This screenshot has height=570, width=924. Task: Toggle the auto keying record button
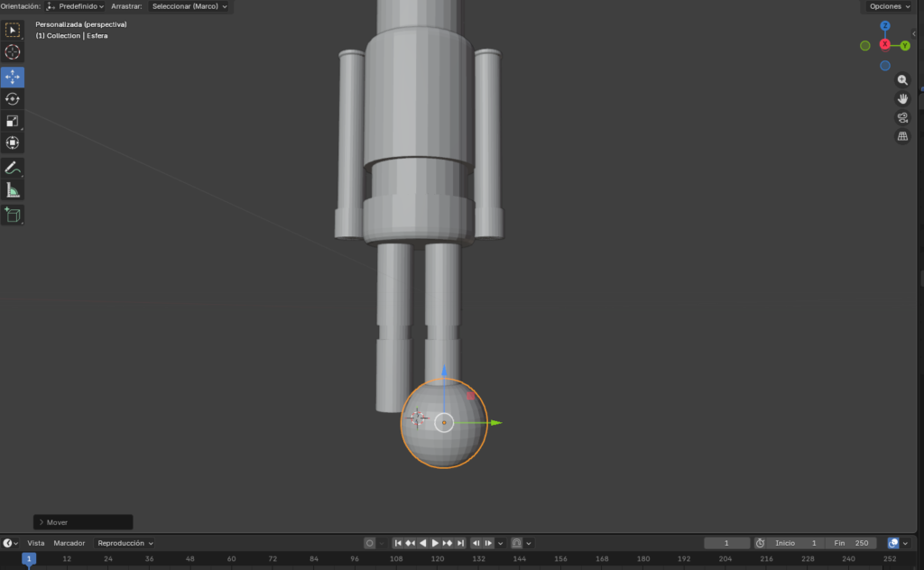pyautogui.click(x=370, y=543)
